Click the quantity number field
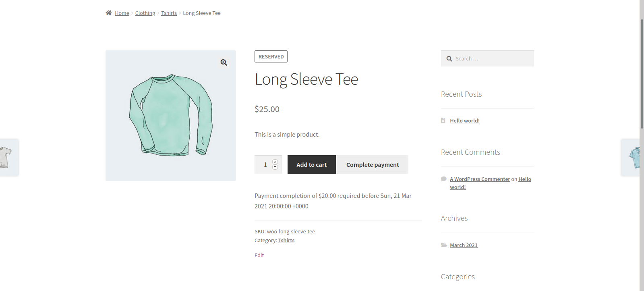The image size is (644, 291). pos(264,164)
